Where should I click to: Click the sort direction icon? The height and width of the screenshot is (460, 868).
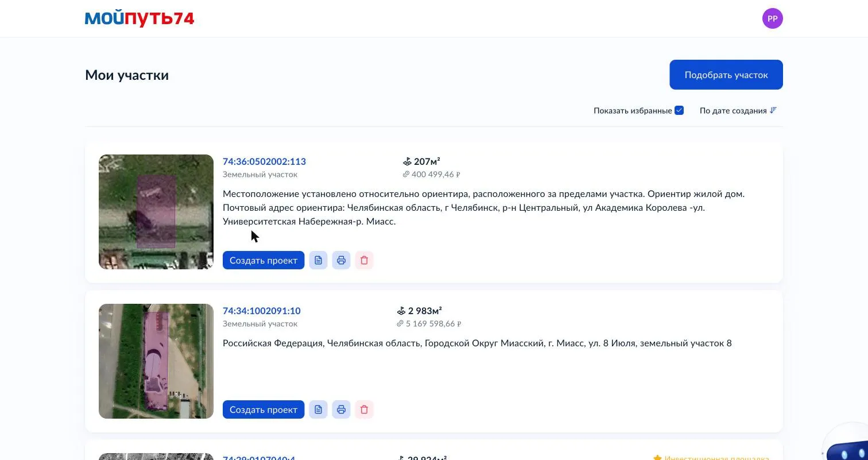[x=773, y=110]
